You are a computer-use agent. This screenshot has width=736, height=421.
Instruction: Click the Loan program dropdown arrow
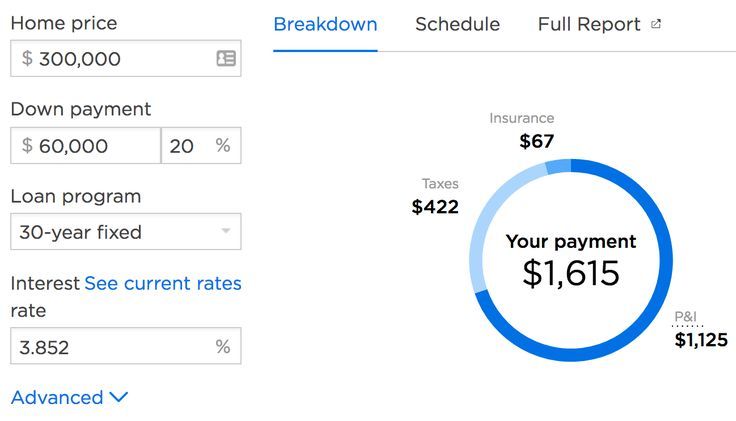226,231
